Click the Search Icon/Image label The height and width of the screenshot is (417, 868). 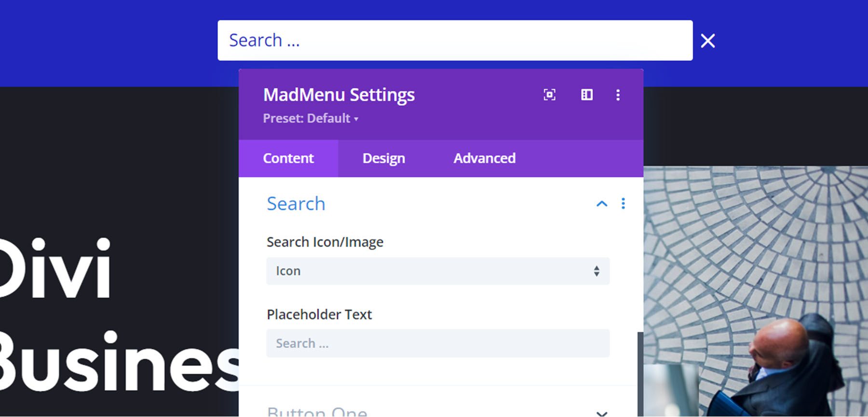point(325,242)
